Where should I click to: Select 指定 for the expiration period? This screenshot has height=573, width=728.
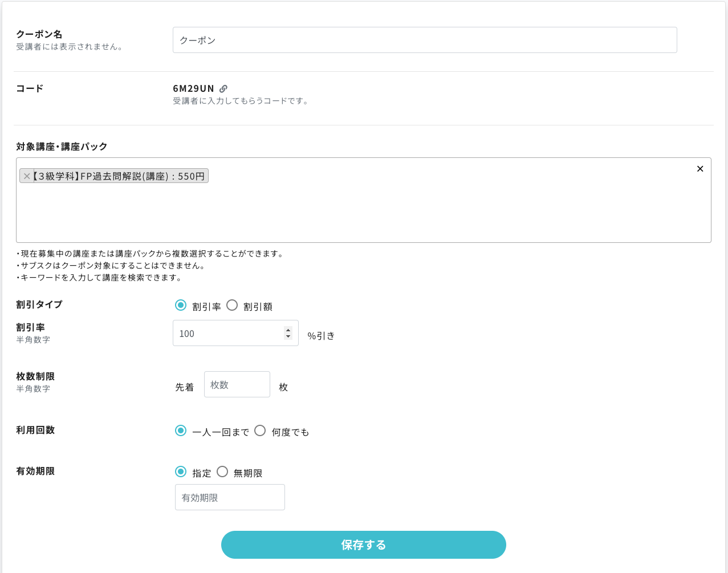coord(181,472)
